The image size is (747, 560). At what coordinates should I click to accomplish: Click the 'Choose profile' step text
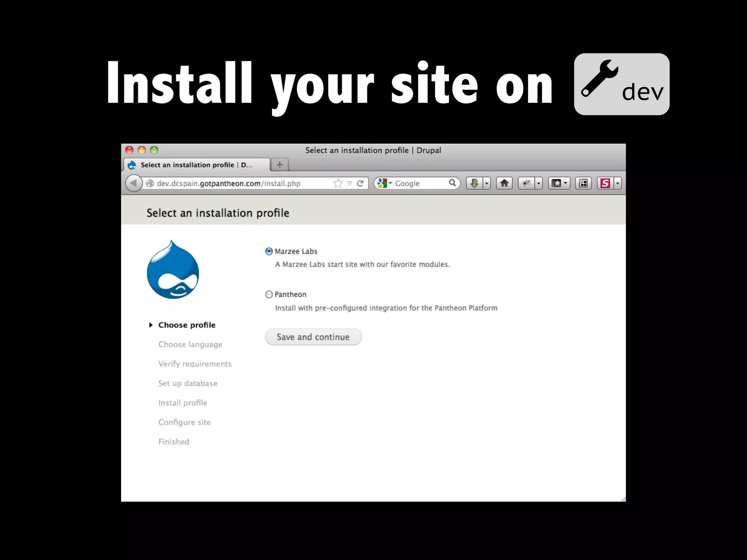(x=187, y=325)
